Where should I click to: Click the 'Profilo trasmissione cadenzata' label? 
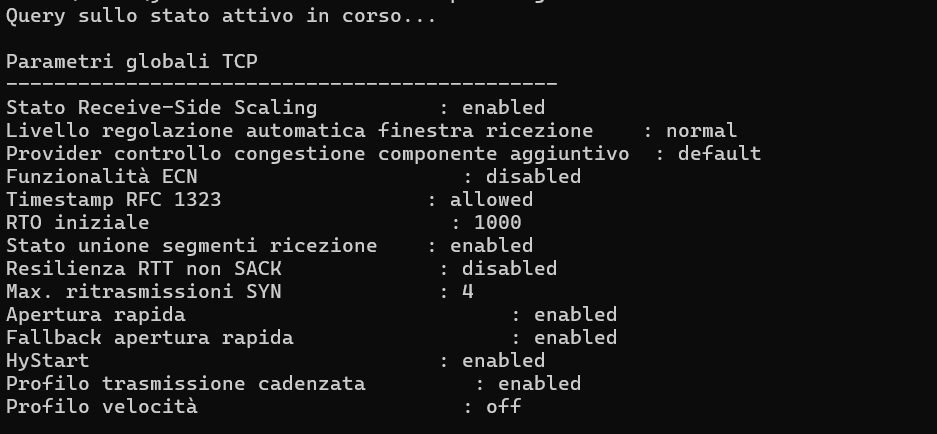(186, 384)
